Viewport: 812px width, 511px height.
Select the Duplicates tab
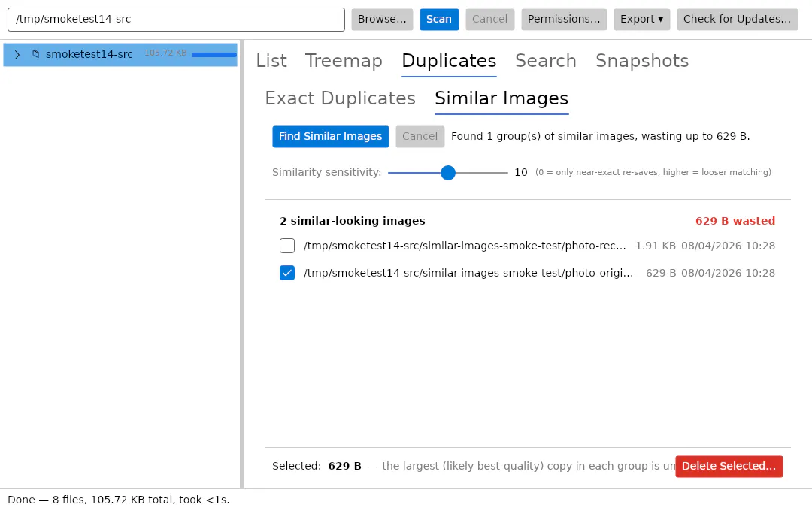coord(449,61)
